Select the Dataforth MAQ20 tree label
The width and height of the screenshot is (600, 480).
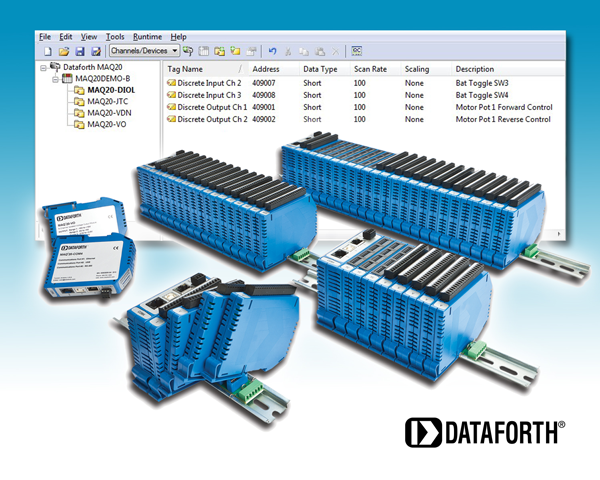pyautogui.click(x=93, y=67)
